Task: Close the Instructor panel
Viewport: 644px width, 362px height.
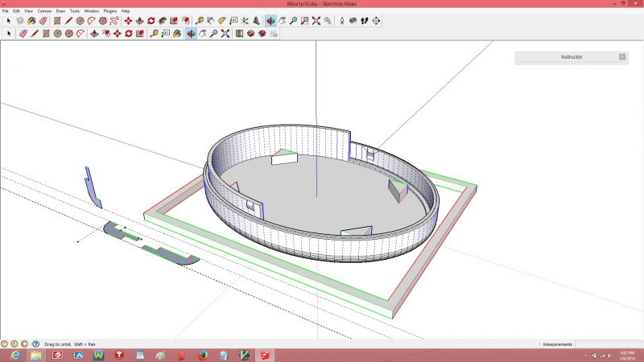Action: [621, 57]
